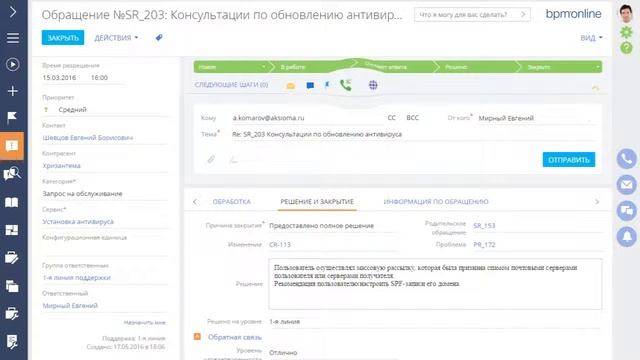Expand the dropdown arrow on Закрыто stage
Viewport: 640px width, 360px height.
click(x=598, y=67)
